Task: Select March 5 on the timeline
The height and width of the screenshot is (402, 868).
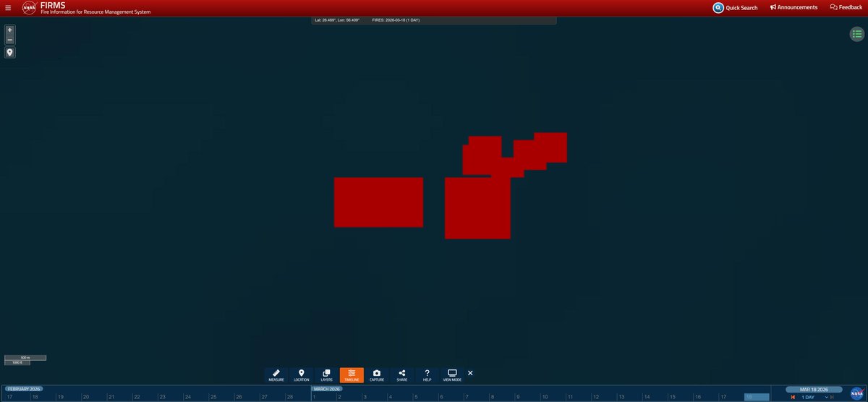Action: (x=416, y=397)
